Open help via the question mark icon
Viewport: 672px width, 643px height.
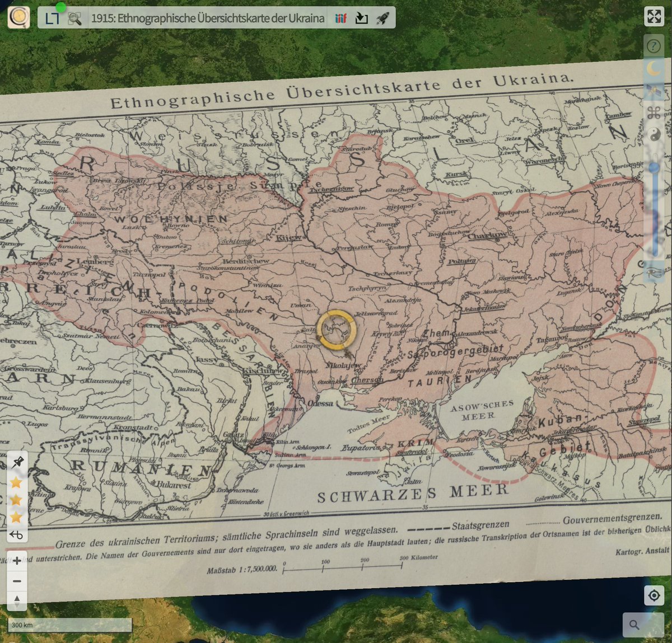654,46
